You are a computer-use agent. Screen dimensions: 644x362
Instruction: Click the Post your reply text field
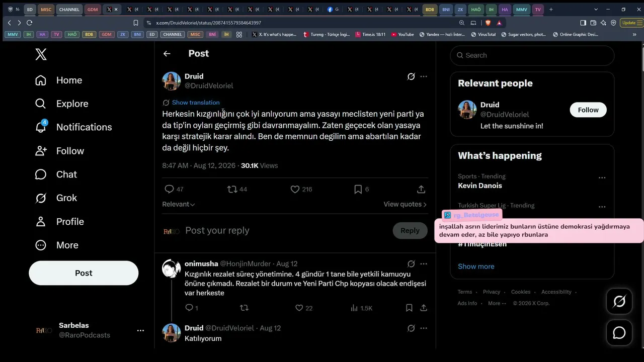286,230
